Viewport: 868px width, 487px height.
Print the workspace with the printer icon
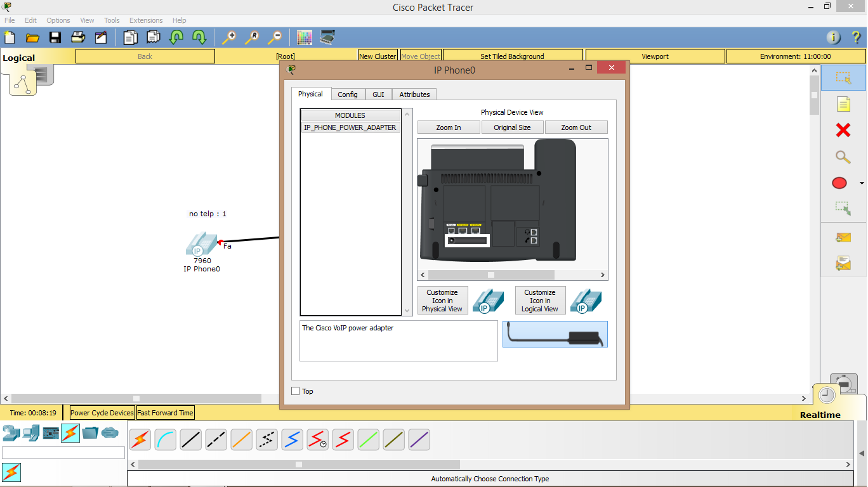(78, 37)
